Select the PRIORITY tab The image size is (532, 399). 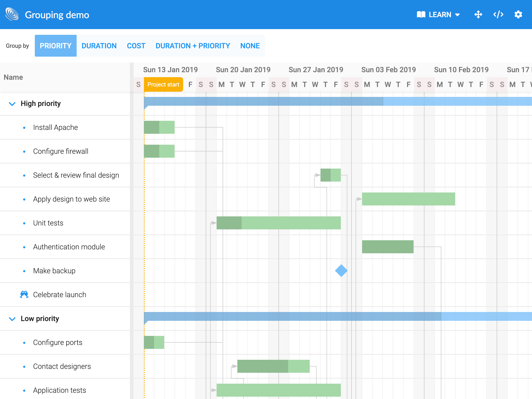(x=55, y=46)
